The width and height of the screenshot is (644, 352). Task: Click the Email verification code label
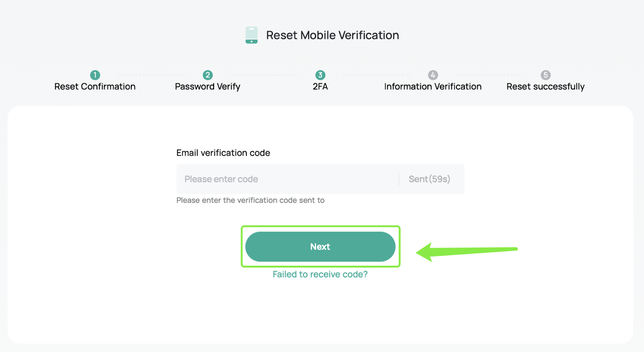coord(223,153)
